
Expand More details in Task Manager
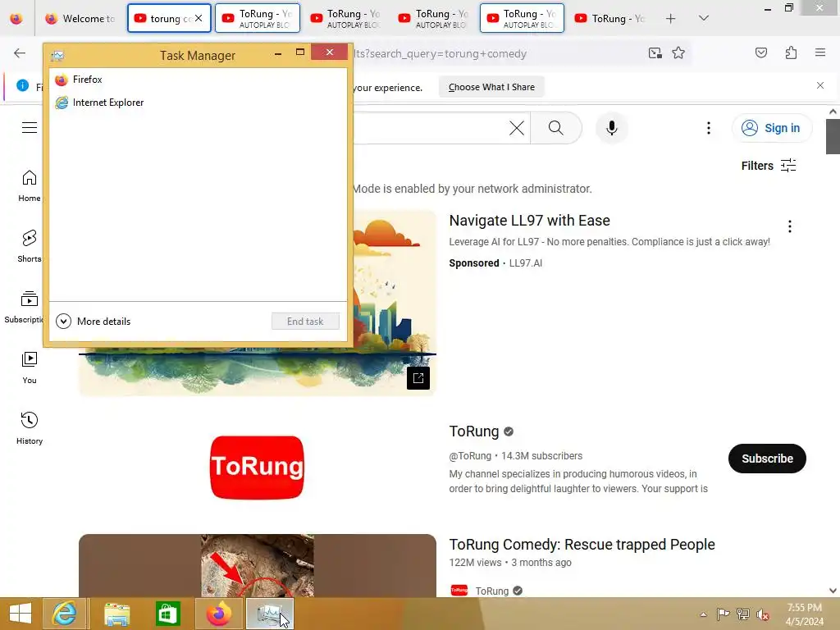94,321
